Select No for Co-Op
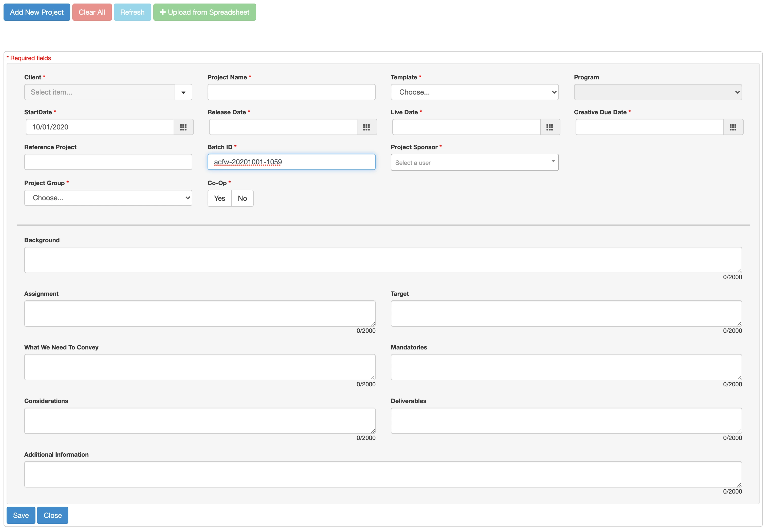 coord(242,198)
